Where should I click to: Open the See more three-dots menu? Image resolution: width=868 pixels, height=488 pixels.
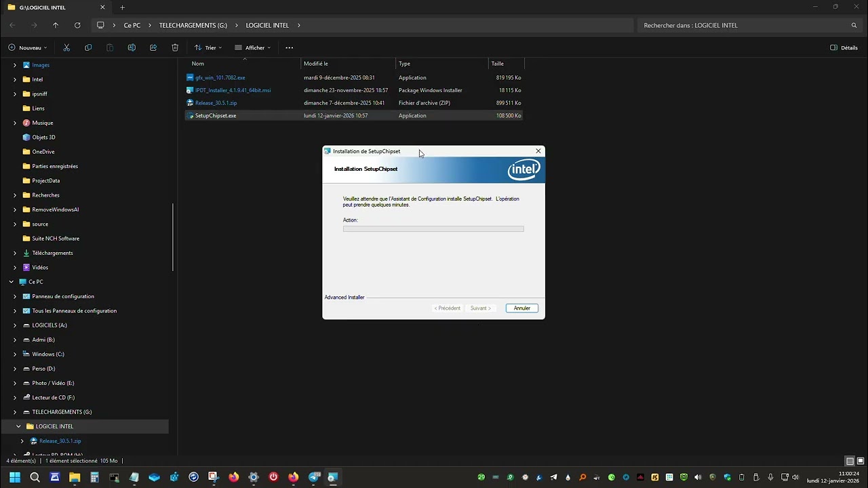(x=290, y=47)
